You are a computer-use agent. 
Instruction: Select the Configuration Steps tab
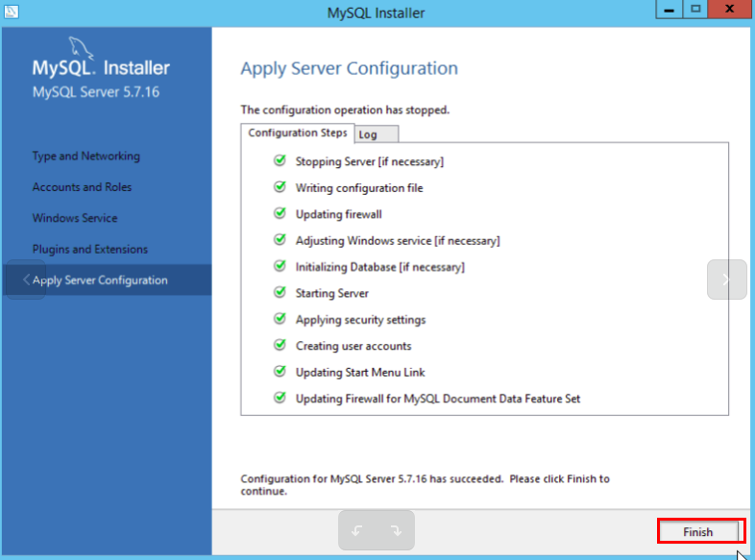tap(298, 133)
